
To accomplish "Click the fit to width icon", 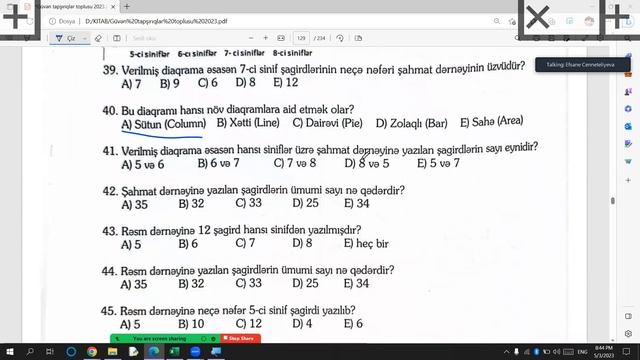I will pyautogui.click(x=281, y=38).
